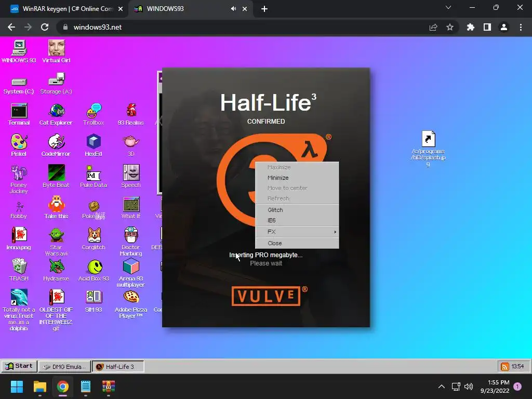532x399 pixels.
Task: Open the Windows 11 Start menu
Action: click(17, 387)
